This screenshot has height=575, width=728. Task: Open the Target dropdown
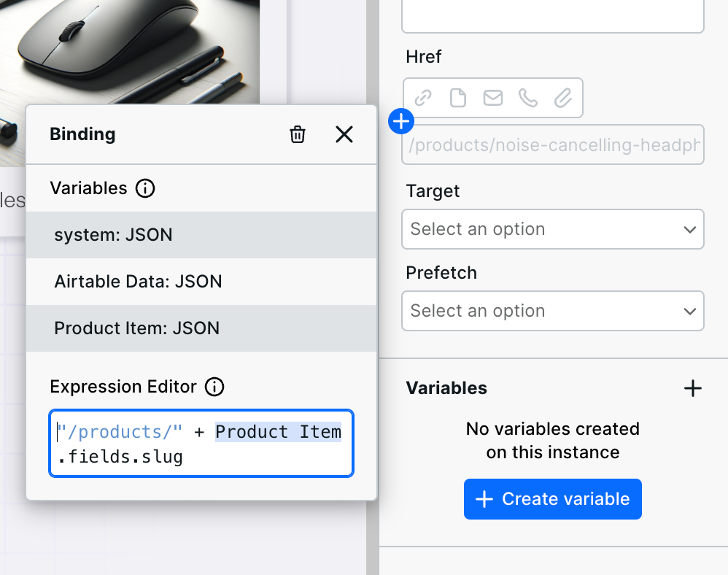click(x=552, y=229)
